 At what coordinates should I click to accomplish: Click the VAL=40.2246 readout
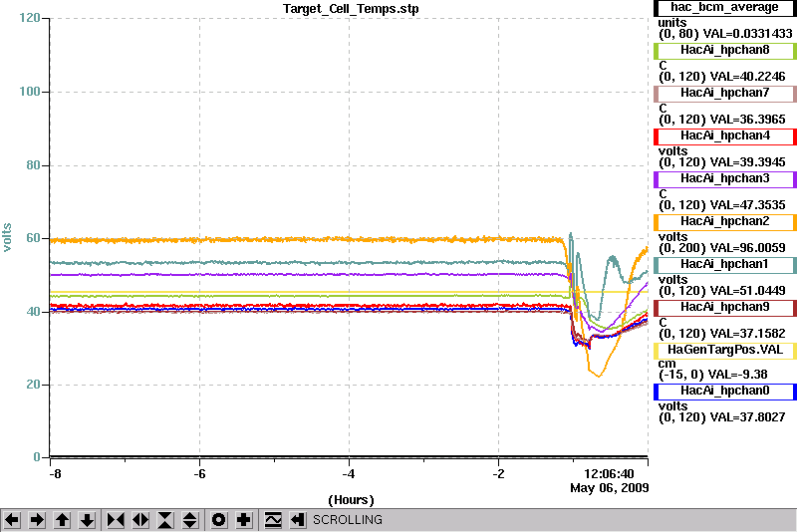pos(748,77)
